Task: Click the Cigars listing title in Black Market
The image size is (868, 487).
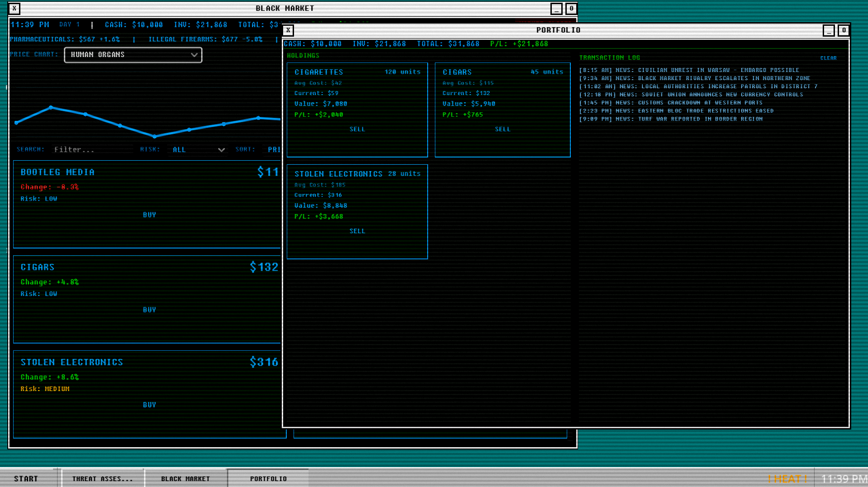Action: coord(38,267)
